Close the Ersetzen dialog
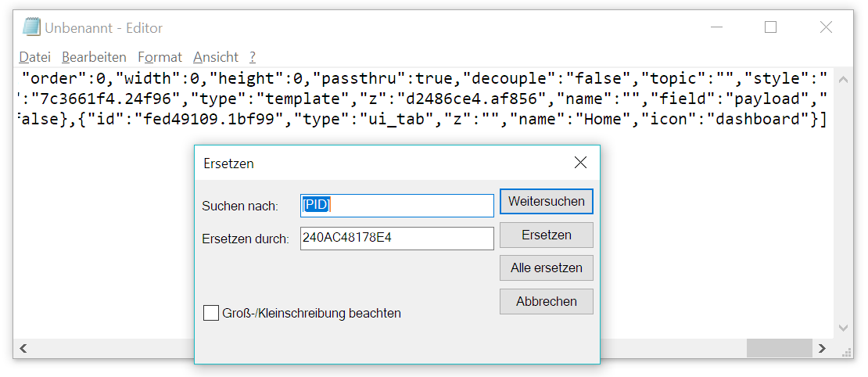Screen dimensions: 868x377 pyautogui.click(x=580, y=163)
